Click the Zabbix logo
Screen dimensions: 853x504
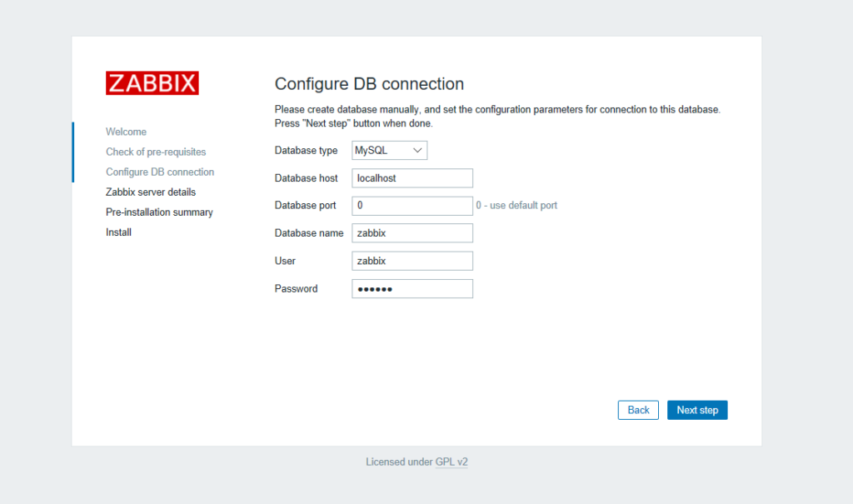point(152,83)
